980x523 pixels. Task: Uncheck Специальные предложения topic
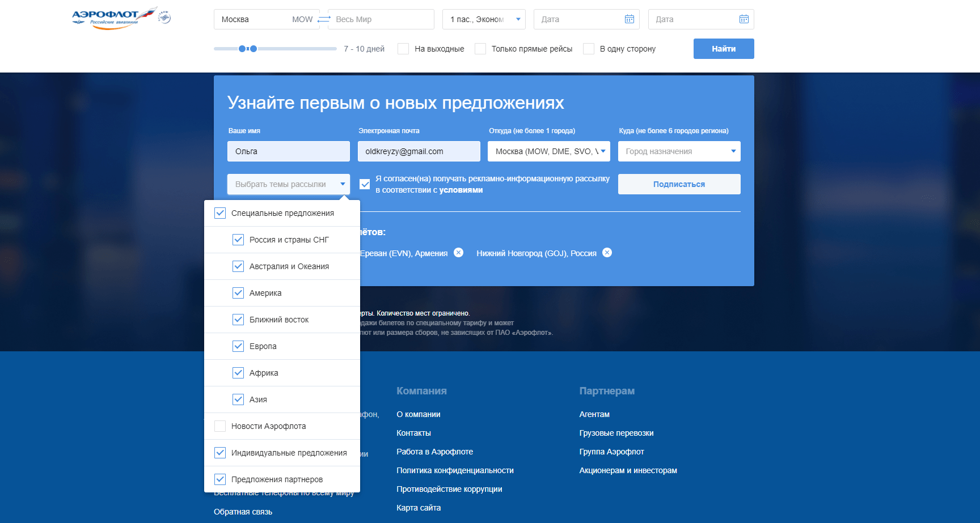coord(220,213)
